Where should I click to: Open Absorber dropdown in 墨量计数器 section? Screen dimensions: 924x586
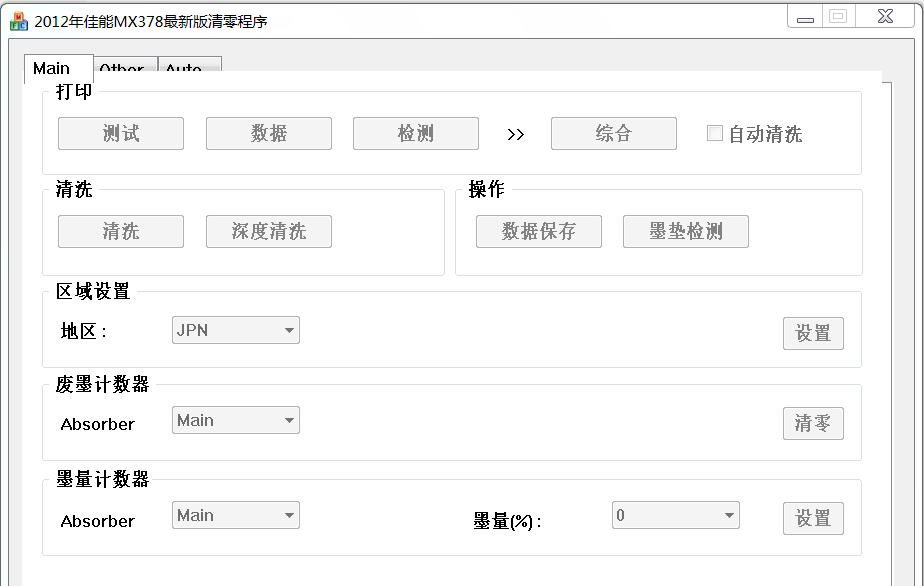[236, 515]
